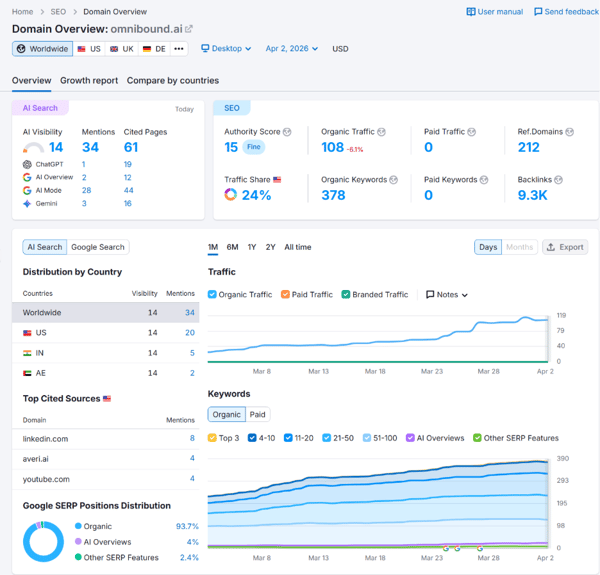Open the Desktop device dropdown
Screen dimensions: 600x575
[227, 48]
